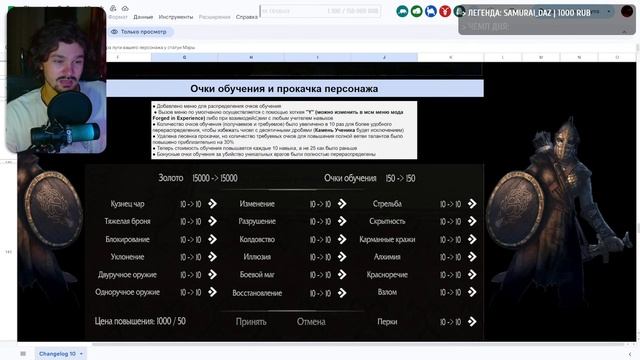
Task: Click the arrow next to Двуручное оружие
Action: tap(212, 275)
